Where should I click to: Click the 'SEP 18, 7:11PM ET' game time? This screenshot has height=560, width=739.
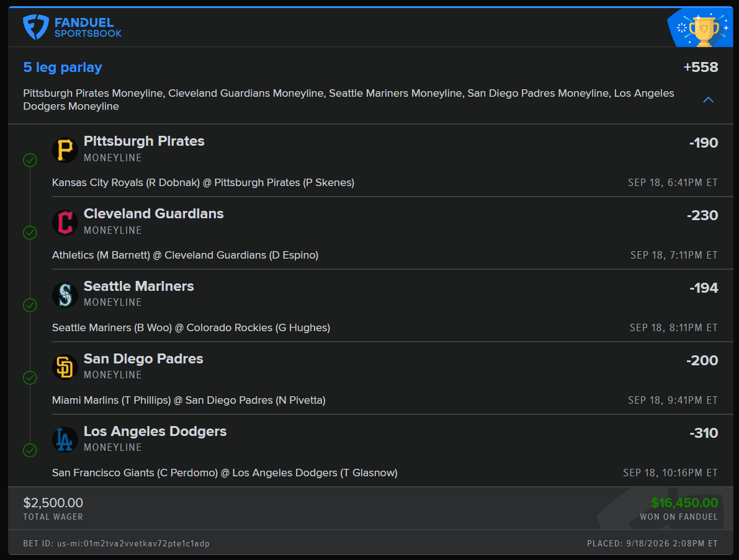[x=674, y=256]
